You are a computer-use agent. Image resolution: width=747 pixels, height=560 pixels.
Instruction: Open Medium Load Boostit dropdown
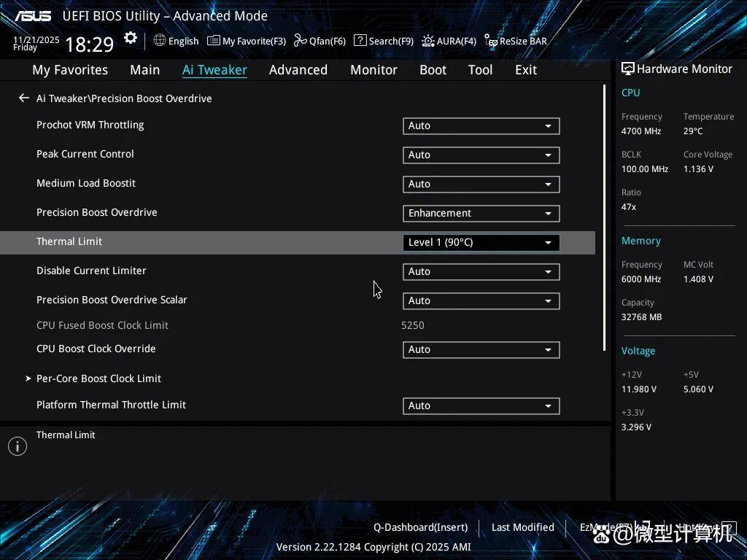(481, 184)
